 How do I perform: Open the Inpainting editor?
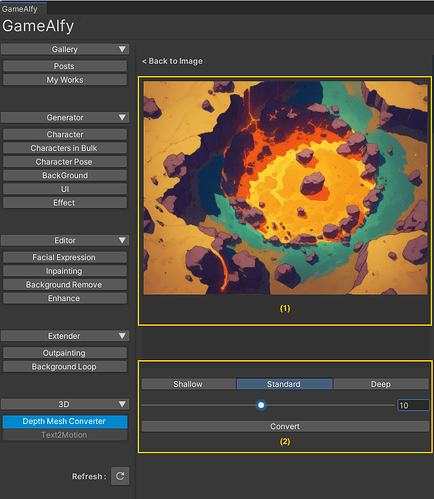[65, 271]
